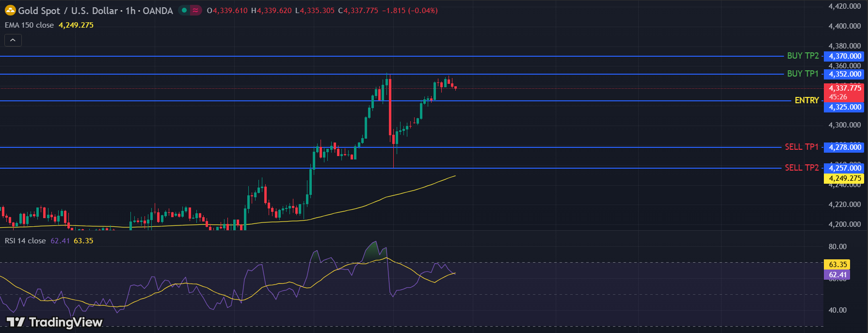
Task: Click the yellow EMA 4,249.275 price tag
Action: click(x=845, y=178)
